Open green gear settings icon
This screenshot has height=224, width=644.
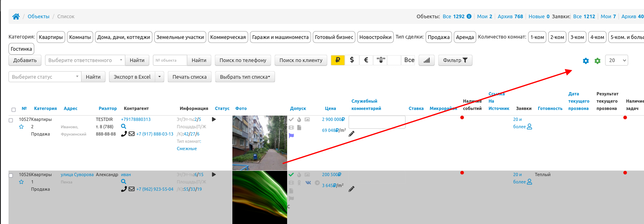tap(597, 61)
